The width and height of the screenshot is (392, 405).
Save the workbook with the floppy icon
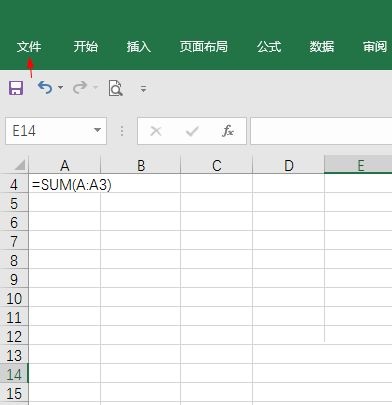pyautogui.click(x=16, y=88)
